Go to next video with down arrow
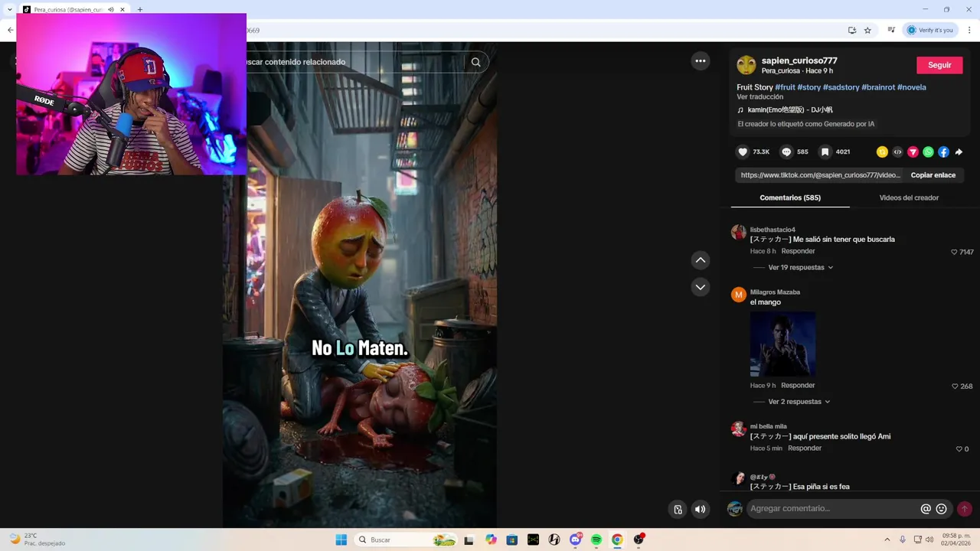This screenshot has width=980, height=551. coord(701,287)
